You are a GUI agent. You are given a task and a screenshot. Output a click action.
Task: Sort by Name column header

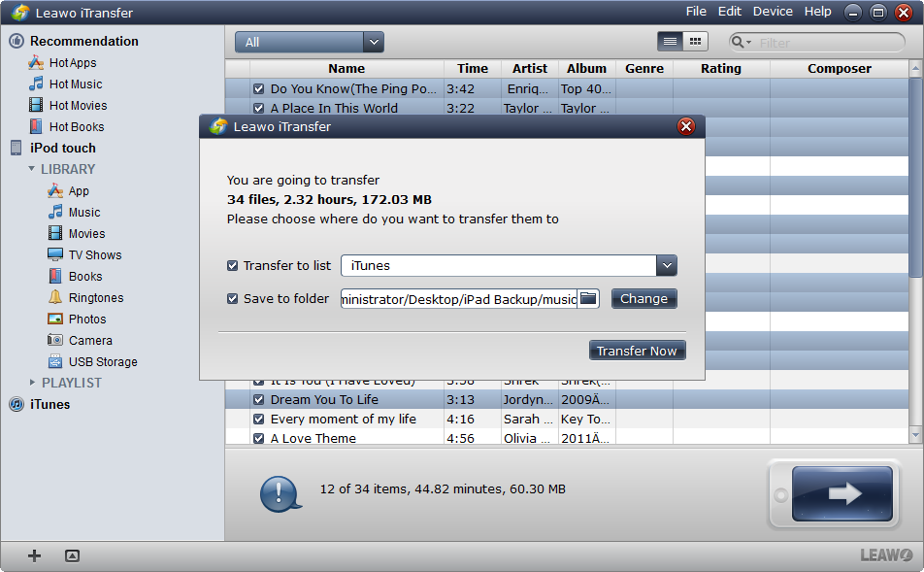[x=346, y=68]
